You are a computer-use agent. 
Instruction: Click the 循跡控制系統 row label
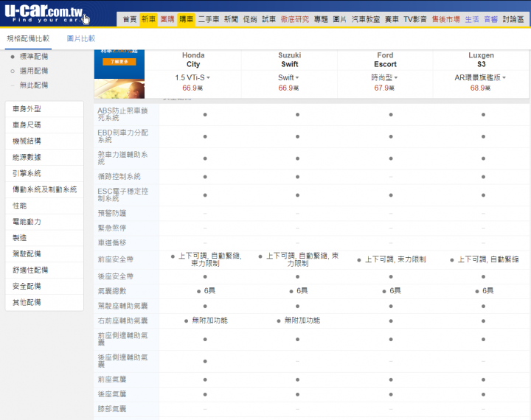coord(119,176)
